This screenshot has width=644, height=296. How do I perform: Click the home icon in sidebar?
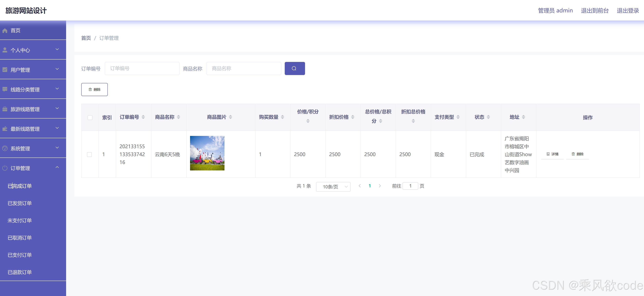5,31
